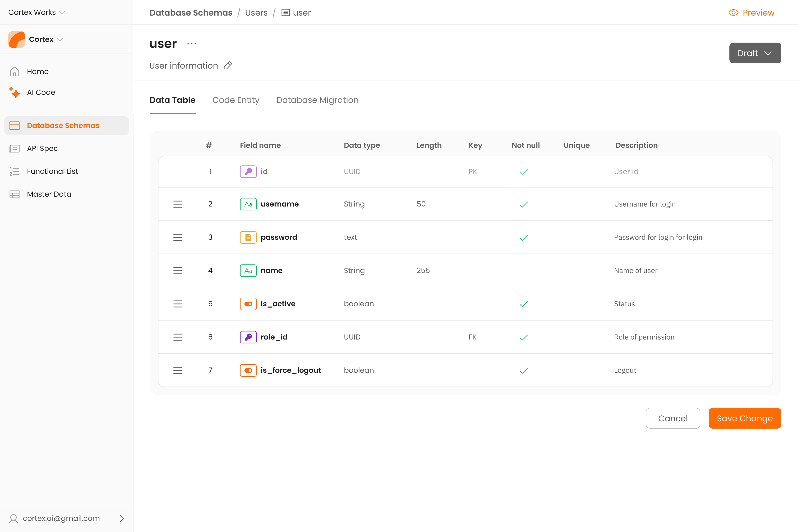Click the drag handle for username row

pos(177,204)
